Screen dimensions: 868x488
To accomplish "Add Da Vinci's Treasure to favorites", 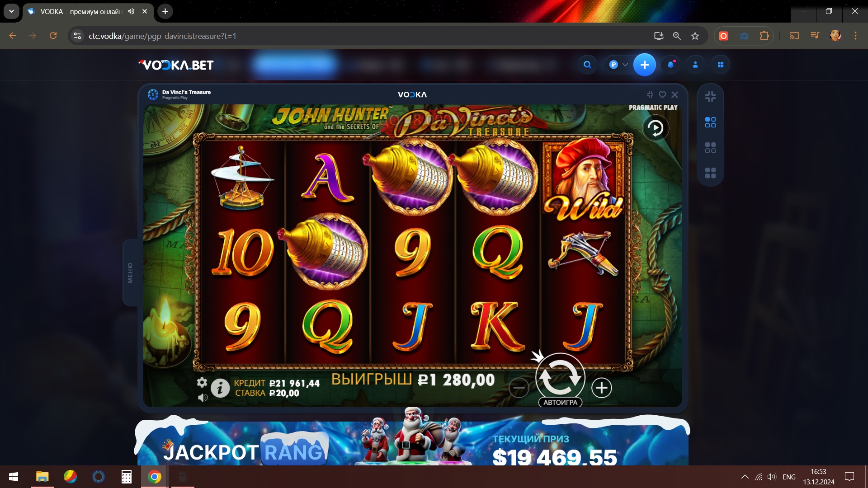I will pos(662,94).
